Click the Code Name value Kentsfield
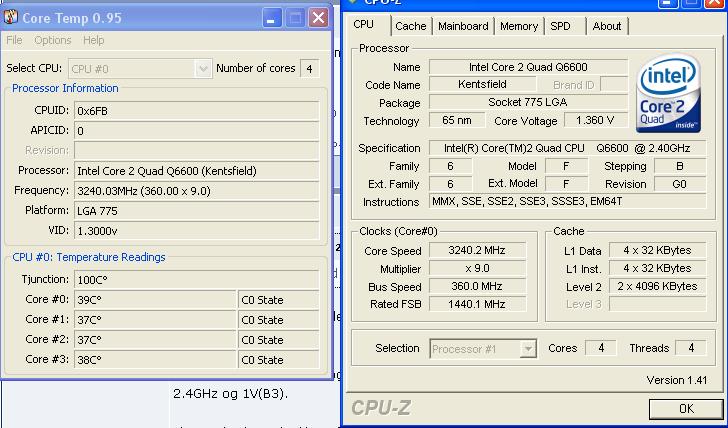Image resolution: width=728 pixels, height=428 pixels. [482, 84]
